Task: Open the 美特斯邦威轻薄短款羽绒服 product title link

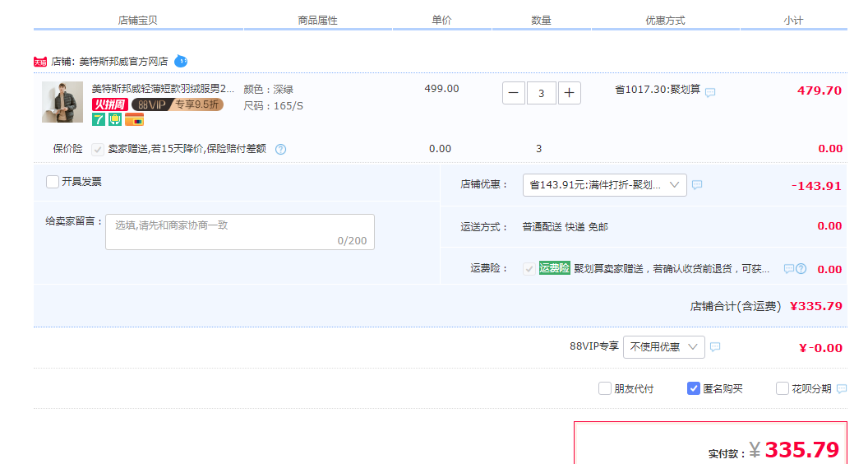Action: tap(163, 89)
